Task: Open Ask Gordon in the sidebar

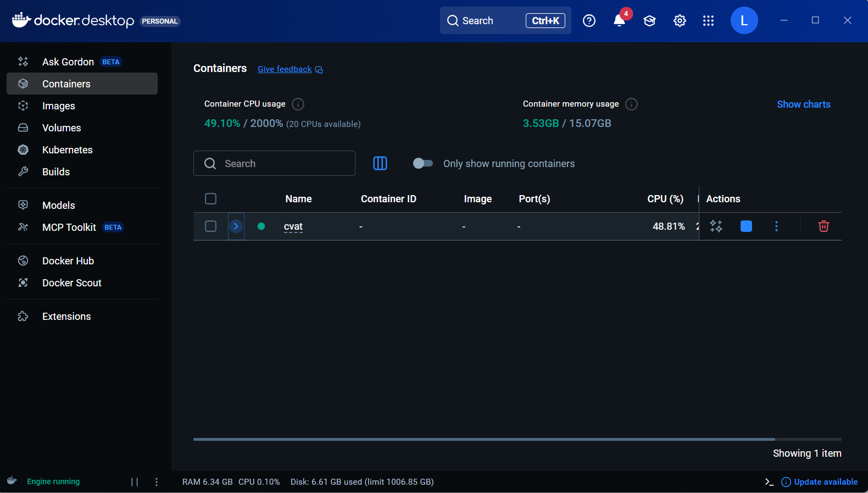Action: pos(82,62)
